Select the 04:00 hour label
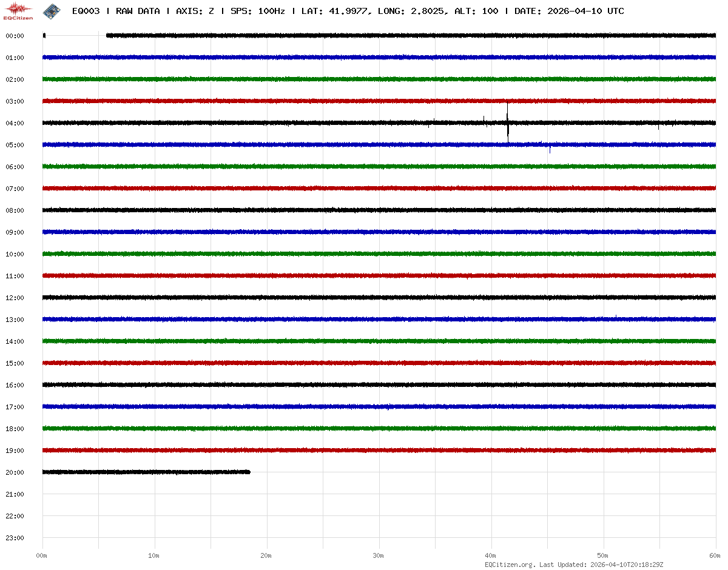The image size is (728, 570). coord(15,123)
